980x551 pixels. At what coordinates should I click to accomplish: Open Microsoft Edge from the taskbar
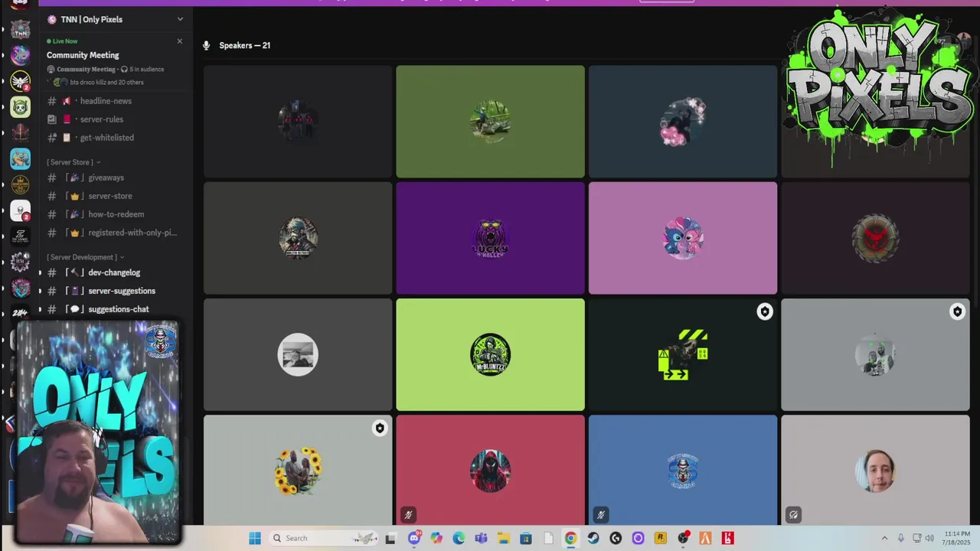tap(459, 538)
